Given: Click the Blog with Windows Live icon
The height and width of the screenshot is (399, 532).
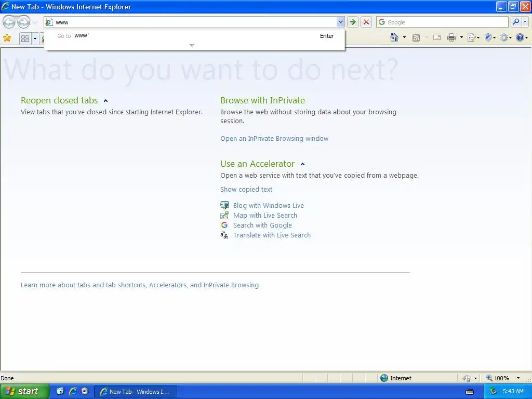Looking at the screenshot, I should pyautogui.click(x=224, y=205).
